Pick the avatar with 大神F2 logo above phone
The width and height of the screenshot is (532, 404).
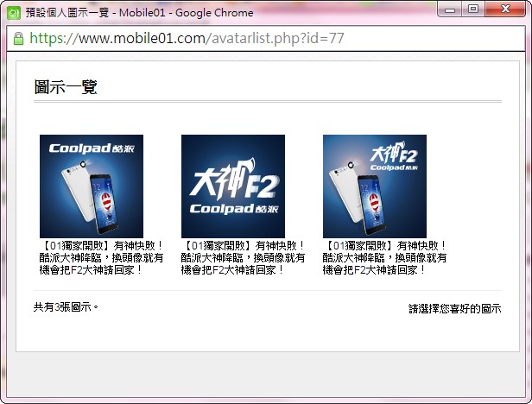click(x=375, y=186)
